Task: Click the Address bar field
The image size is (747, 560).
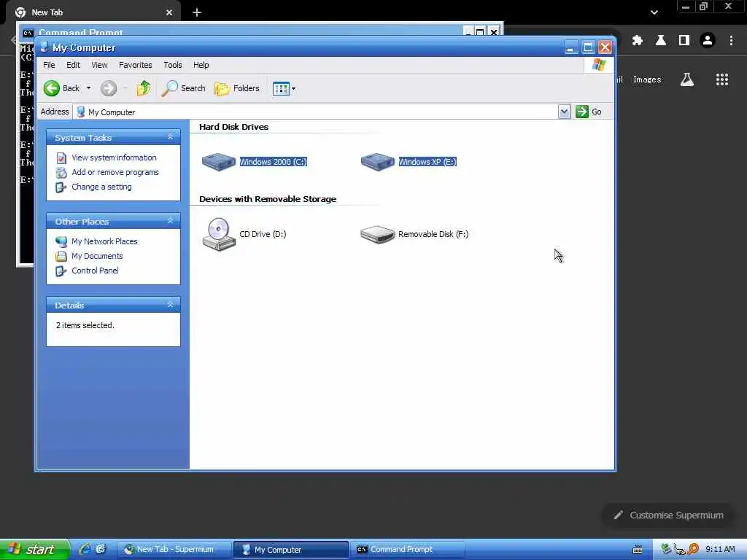Action: pos(315,112)
